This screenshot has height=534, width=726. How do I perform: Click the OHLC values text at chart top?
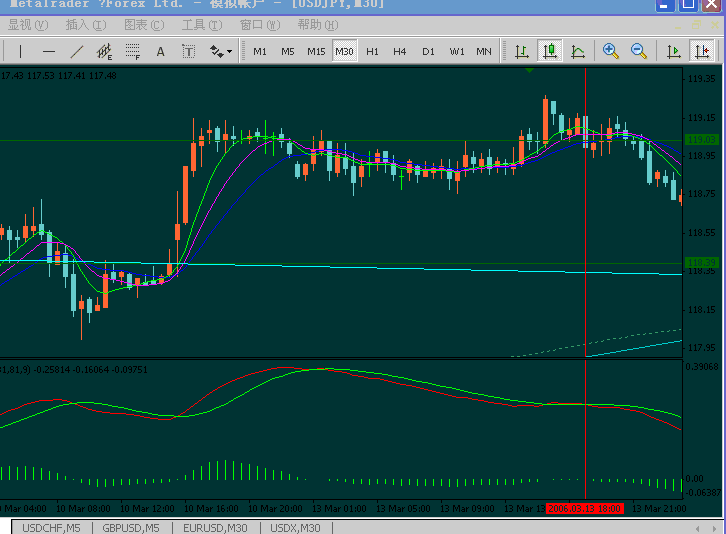pos(58,75)
